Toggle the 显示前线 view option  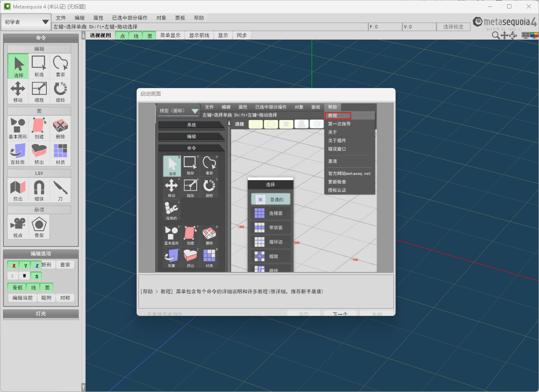(x=199, y=36)
